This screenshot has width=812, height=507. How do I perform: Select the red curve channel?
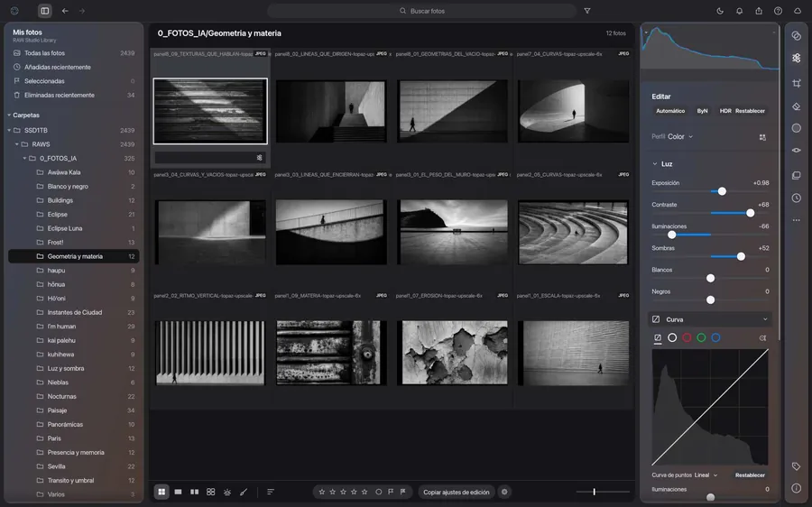click(687, 337)
